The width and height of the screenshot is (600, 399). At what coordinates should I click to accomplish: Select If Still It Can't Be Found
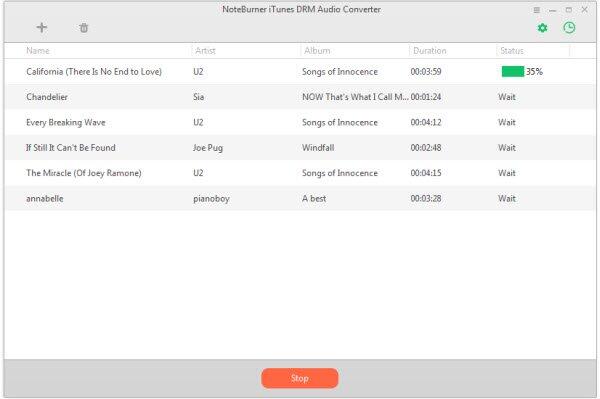click(x=70, y=148)
